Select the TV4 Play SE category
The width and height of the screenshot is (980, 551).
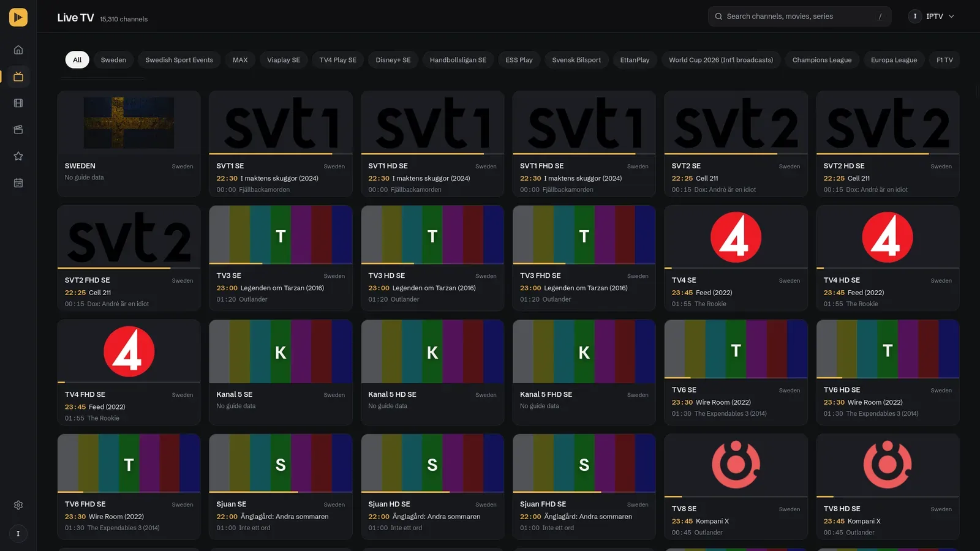337,60
